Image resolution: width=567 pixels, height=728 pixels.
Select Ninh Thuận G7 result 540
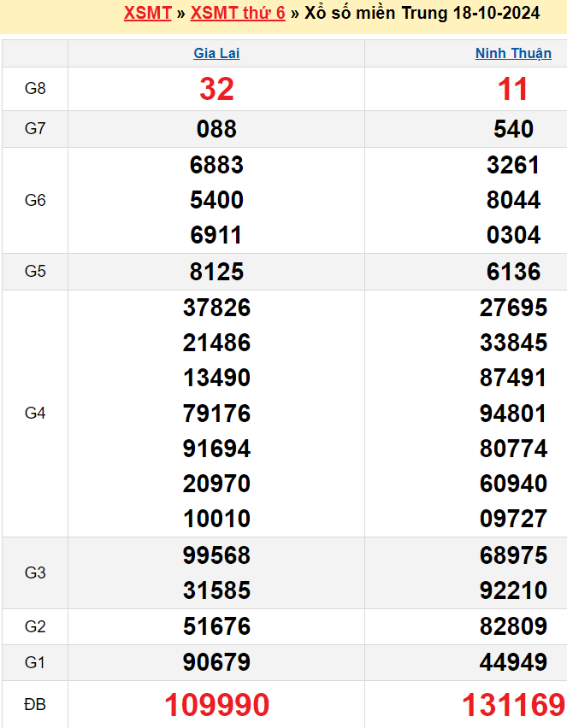click(x=513, y=129)
